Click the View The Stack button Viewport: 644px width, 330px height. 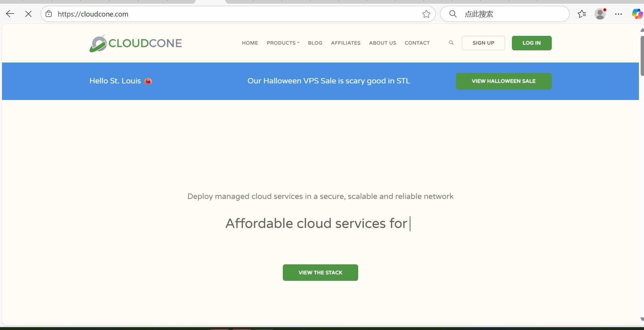(320, 273)
